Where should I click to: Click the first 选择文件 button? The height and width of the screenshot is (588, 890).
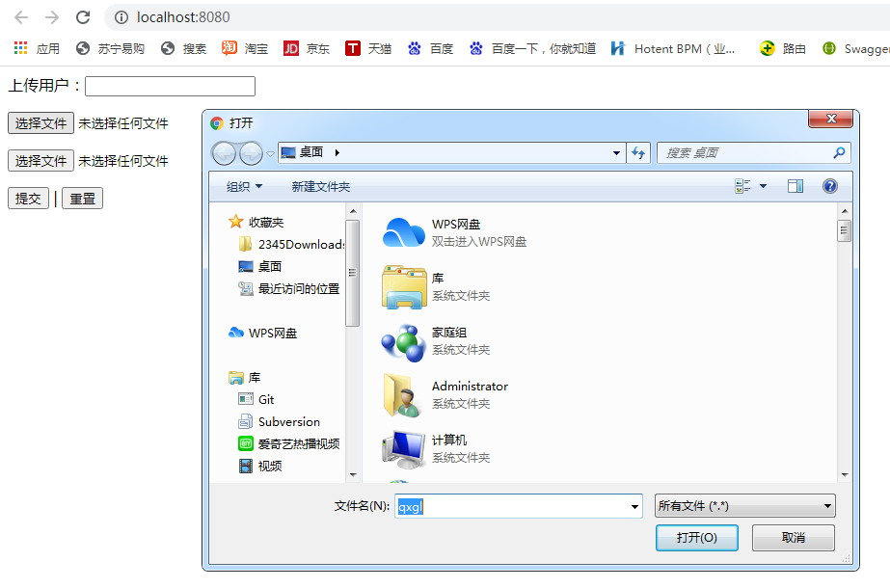pos(40,123)
